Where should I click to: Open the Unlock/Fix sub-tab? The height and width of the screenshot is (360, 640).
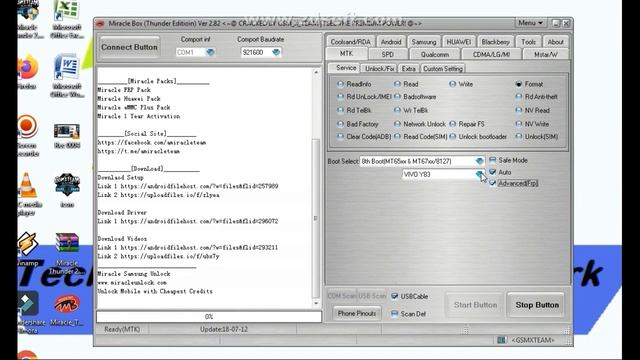point(380,69)
